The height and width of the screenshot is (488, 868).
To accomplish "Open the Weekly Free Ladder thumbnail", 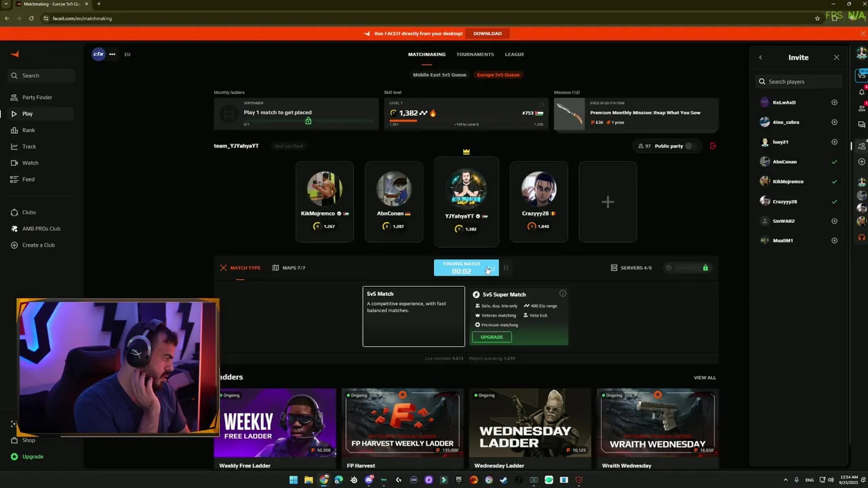I will pyautogui.click(x=275, y=422).
